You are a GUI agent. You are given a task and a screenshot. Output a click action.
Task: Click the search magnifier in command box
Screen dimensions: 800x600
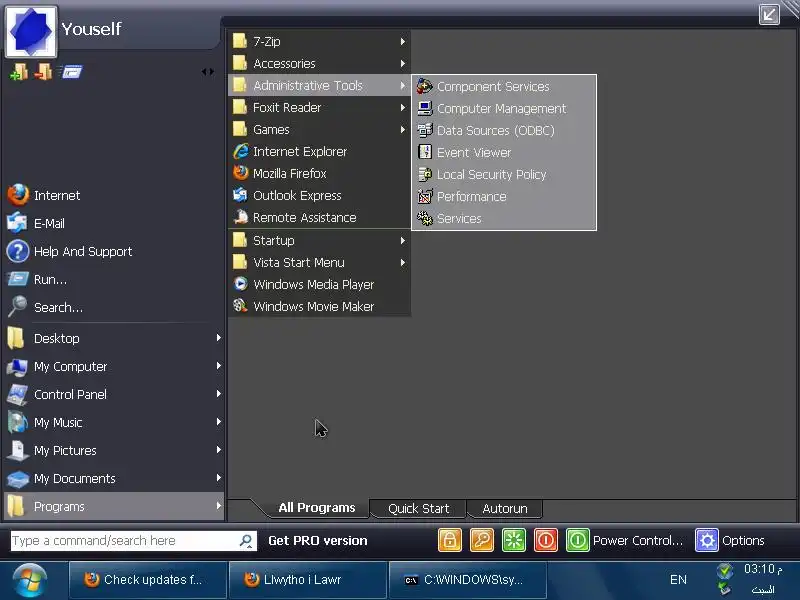pos(246,541)
